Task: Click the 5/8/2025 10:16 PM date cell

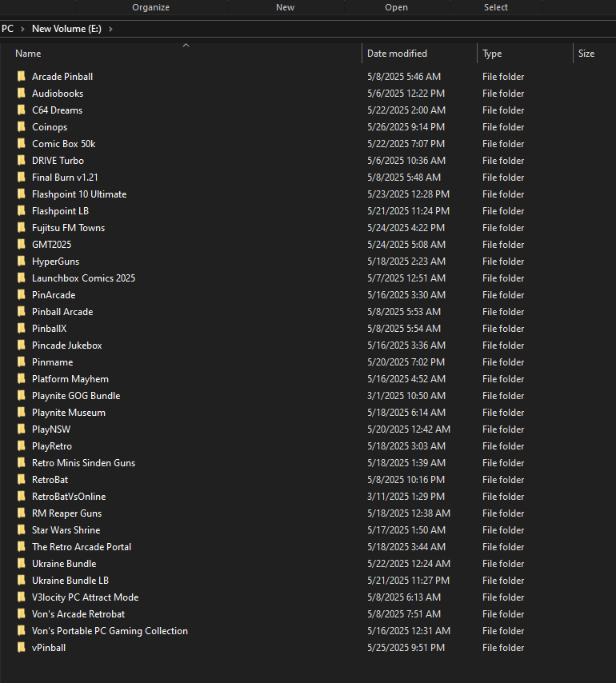Action: pyautogui.click(x=406, y=480)
